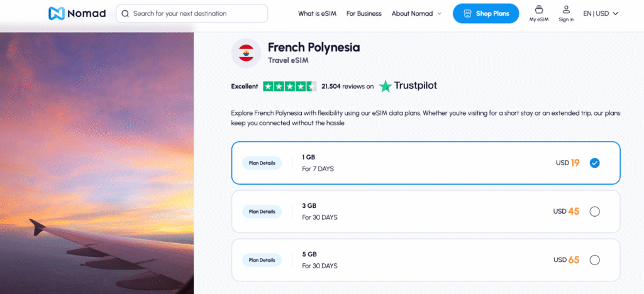Image resolution: width=644 pixels, height=294 pixels.
Task: Click the search magnifier icon
Action: coord(125,13)
